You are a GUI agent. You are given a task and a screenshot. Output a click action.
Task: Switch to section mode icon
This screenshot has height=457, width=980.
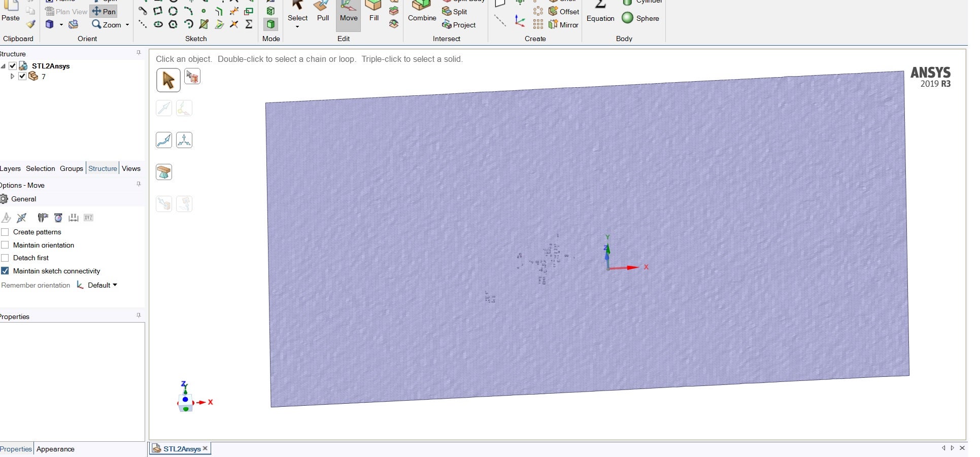(271, 11)
